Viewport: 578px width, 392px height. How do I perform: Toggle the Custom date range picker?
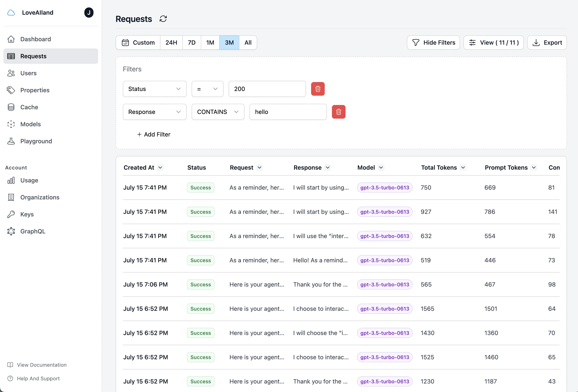pos(138,42)
